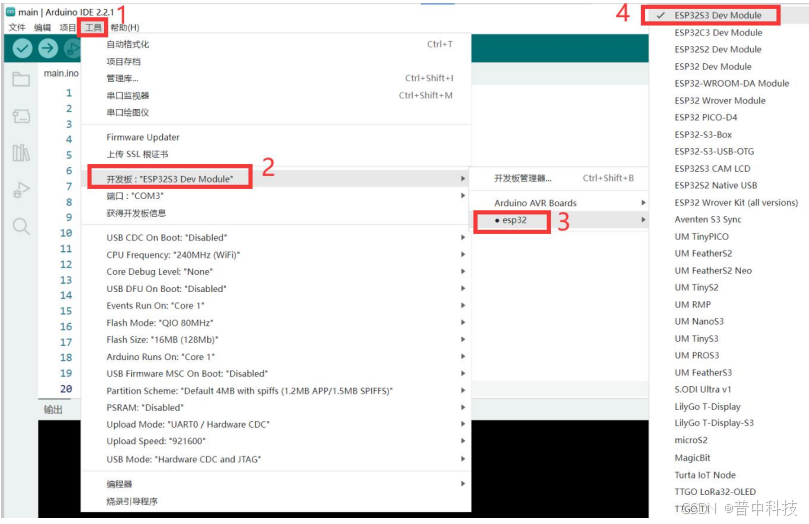The height and width of the screenshot is (524, 809).
Task: Select ESP32S2 Native USB board
Action: [729, 186]
